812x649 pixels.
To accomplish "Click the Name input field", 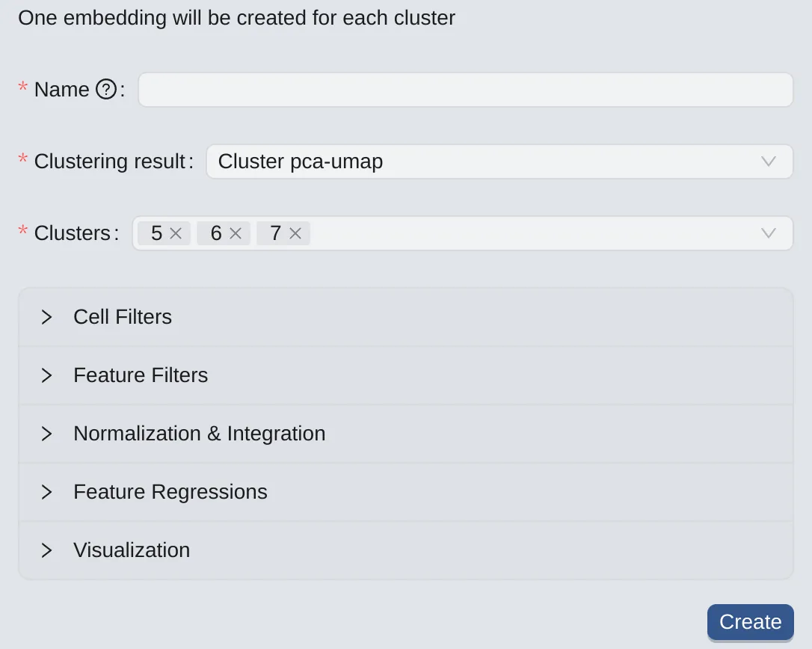I will point(466,90).
